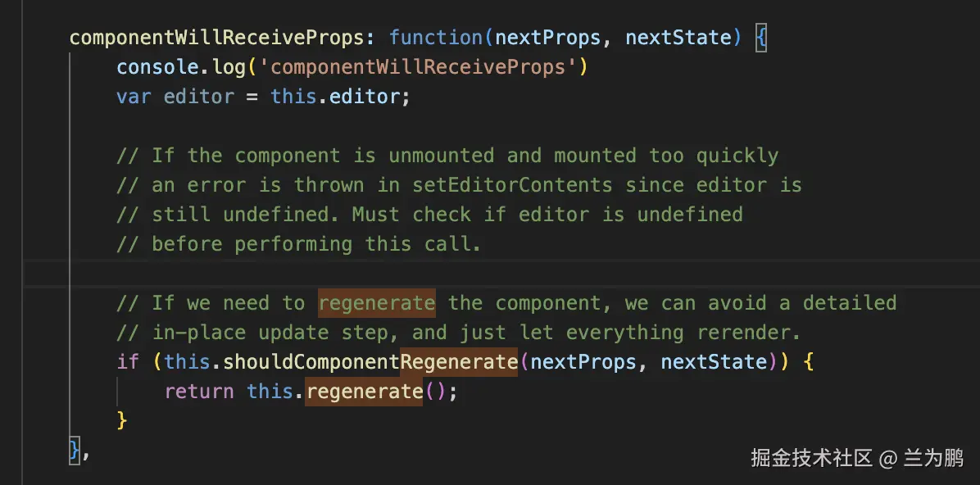
Task: Click the comment mentioning setEditorContents
Action: coord(459,185)
